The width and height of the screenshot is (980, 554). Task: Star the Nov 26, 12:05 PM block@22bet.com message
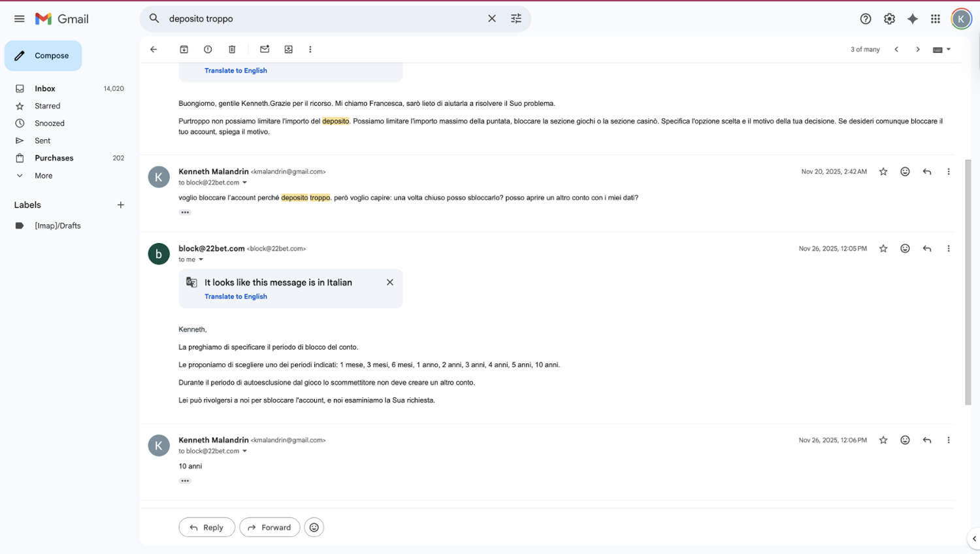tap(883, 249)
